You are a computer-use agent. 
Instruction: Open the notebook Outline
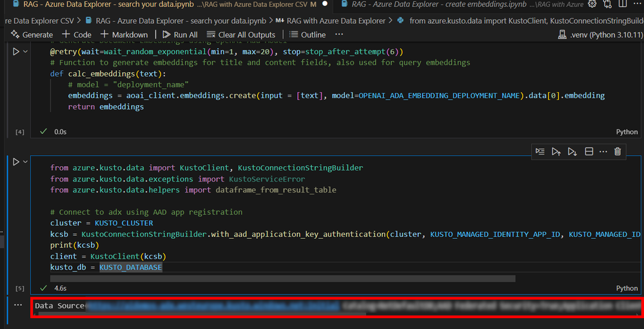(x=308, y=35)
